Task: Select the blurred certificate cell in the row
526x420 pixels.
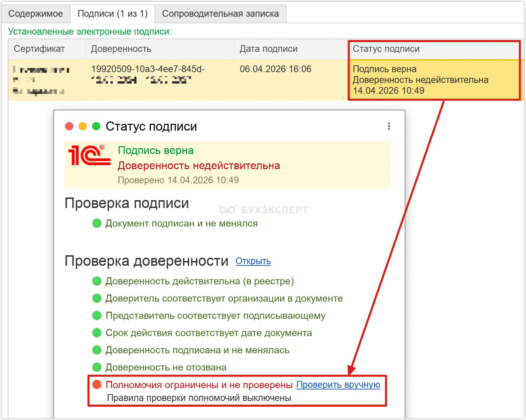Action: (47, 80)
